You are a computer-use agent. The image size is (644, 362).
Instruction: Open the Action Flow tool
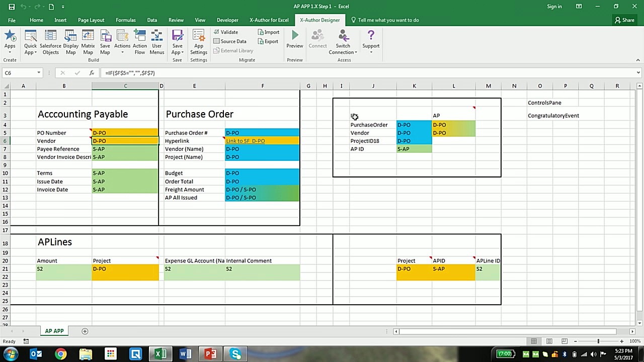pyautogui.click(x=140, y=42)
